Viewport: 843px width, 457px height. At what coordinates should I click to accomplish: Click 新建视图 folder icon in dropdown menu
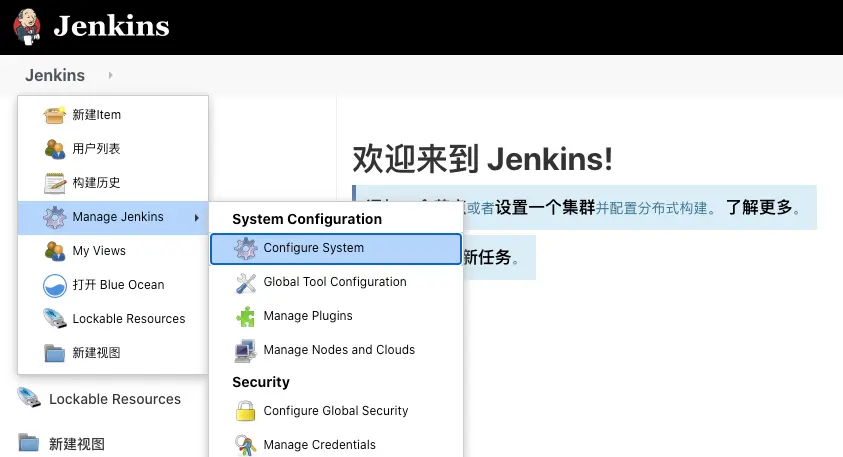tap(55, 353)
